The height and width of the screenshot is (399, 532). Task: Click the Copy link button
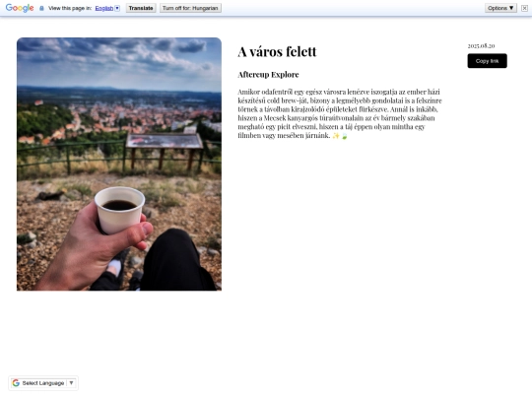(x=488, y=61)
